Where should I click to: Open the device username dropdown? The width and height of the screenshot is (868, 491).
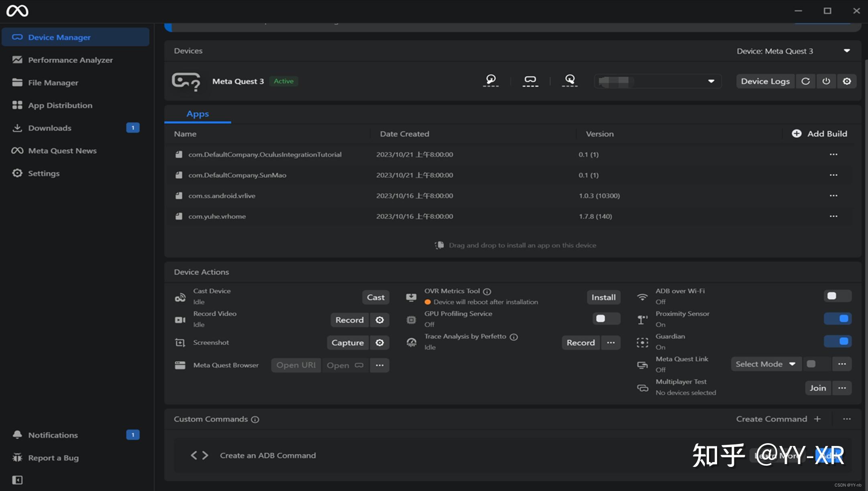tap(712, 81)
